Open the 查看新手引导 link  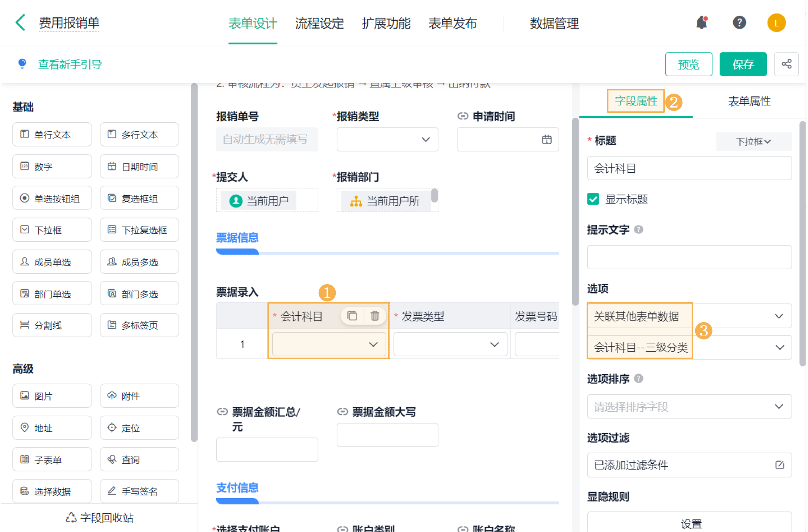click(x=69, y=64)
